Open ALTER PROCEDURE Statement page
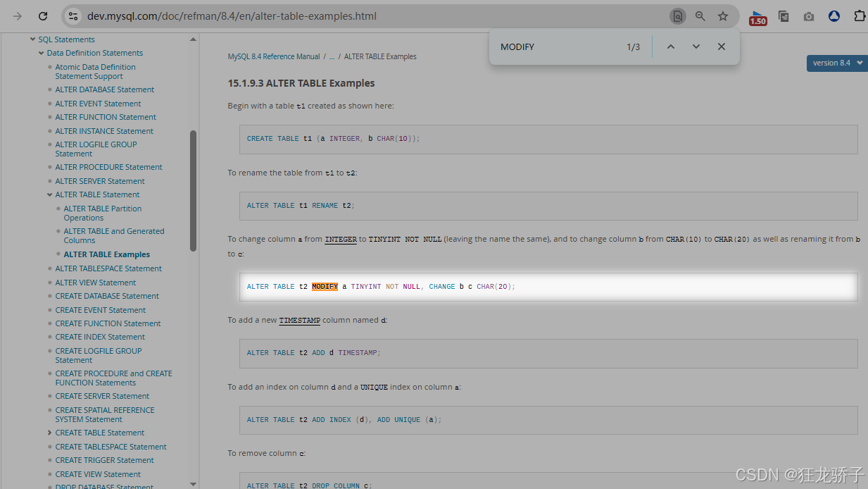This screenshot has width=868, height=489. pos(108,167)
